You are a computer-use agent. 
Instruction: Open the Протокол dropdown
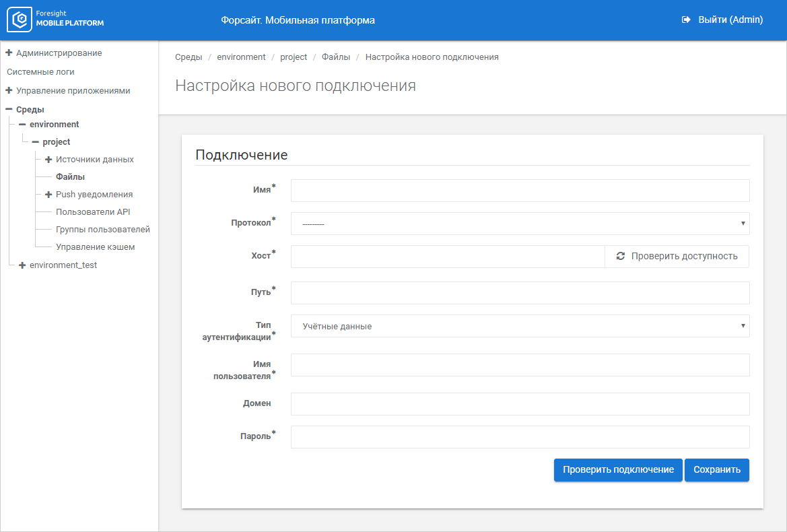[520, 224]
